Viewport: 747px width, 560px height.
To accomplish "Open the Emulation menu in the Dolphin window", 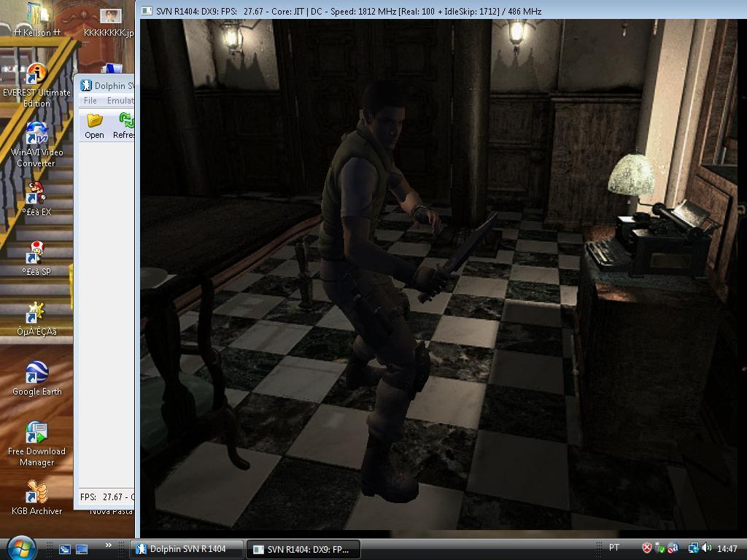I will (x=120, y=101).
